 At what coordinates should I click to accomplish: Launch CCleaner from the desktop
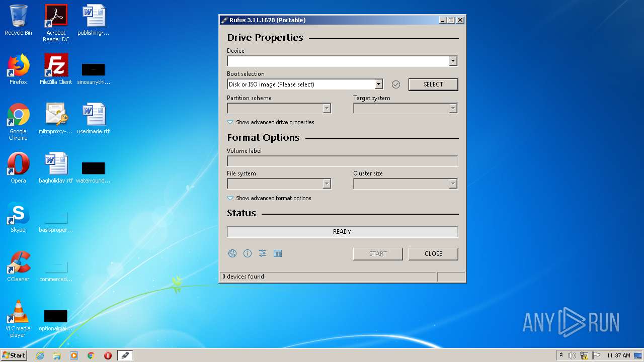click(x=18, y=266)
